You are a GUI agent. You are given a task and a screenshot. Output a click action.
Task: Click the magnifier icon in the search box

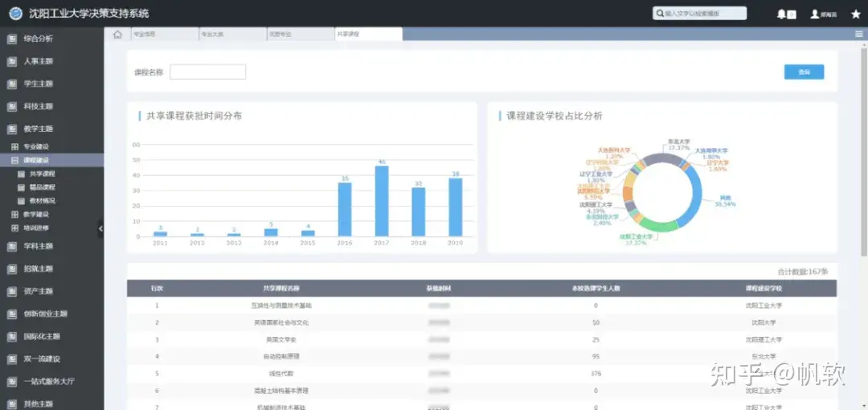point(660,14)
